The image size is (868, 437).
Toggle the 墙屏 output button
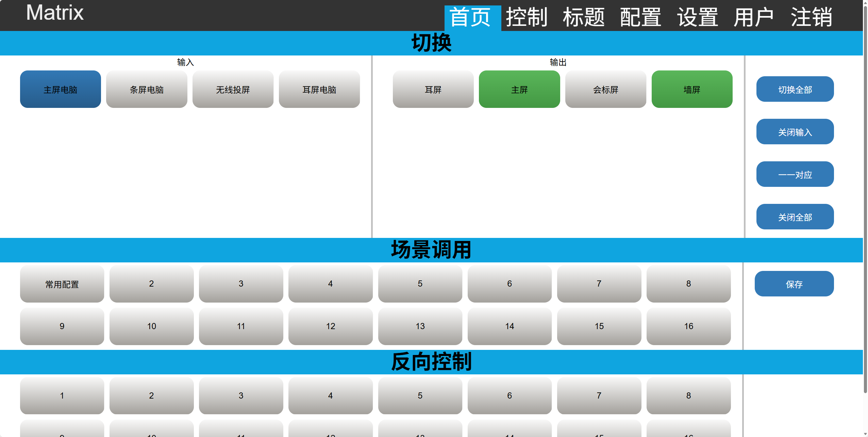(x=692, y=90)
